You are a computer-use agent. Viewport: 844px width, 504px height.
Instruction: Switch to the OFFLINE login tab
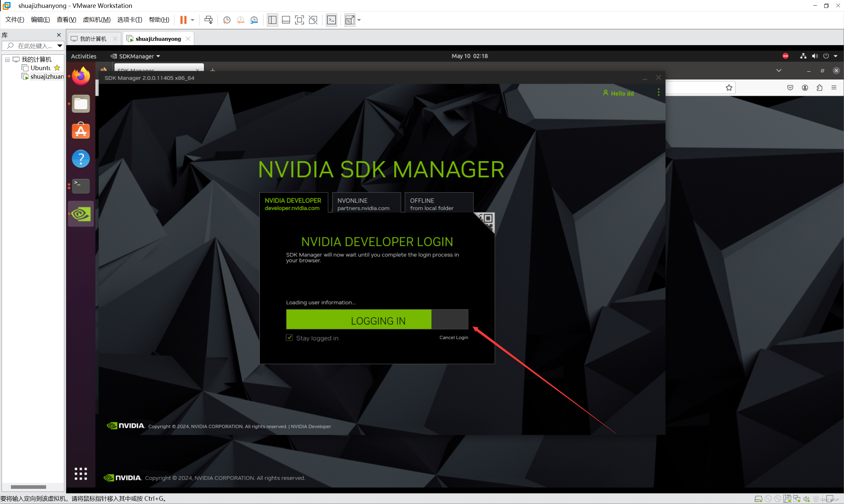point(438,204)
